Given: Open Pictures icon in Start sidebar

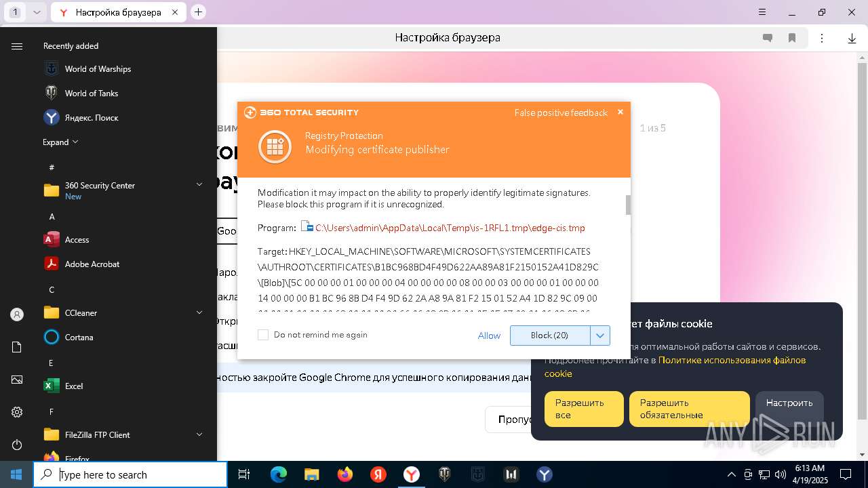Looking at the screenshot, I should pyautogui.click(x=17, y=380).
